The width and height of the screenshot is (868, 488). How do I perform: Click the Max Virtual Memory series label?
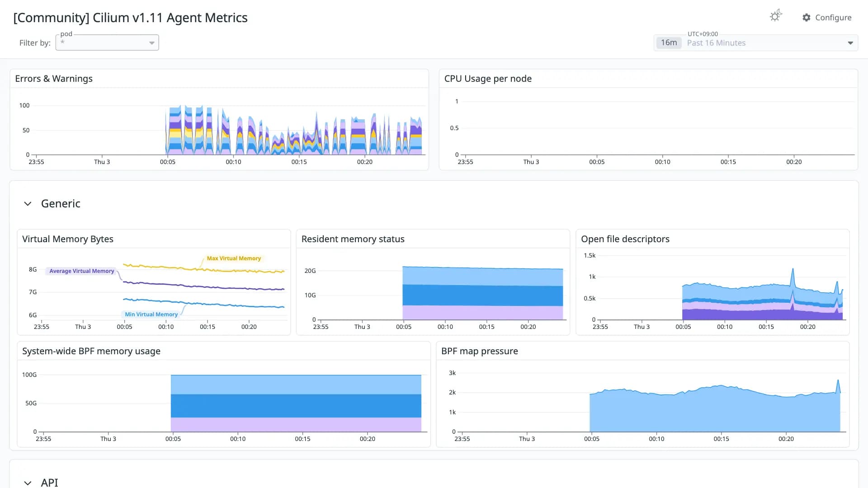[x=234, y=258]
